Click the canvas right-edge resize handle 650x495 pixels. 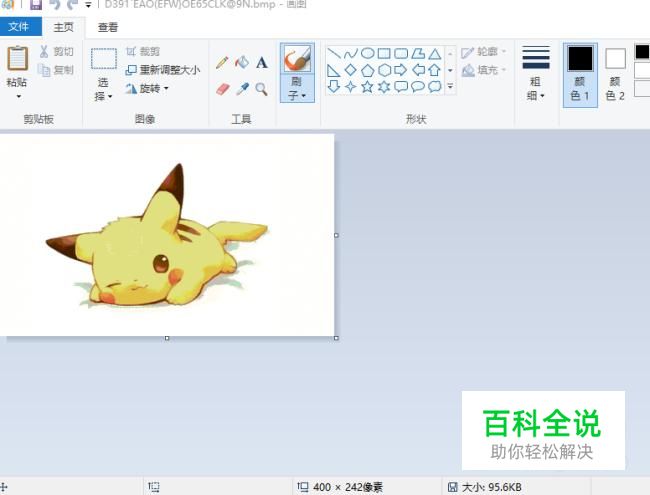click(x=336, y=235)
